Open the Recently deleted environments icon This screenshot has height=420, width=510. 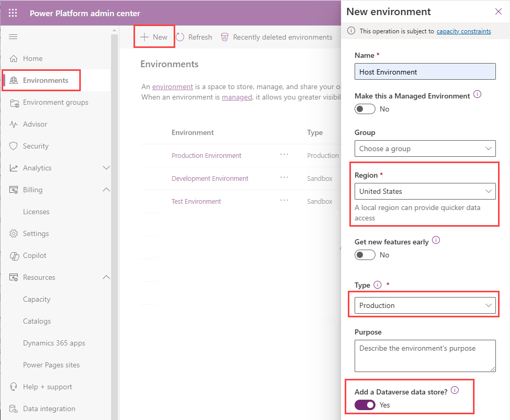(x=225, y=36)
